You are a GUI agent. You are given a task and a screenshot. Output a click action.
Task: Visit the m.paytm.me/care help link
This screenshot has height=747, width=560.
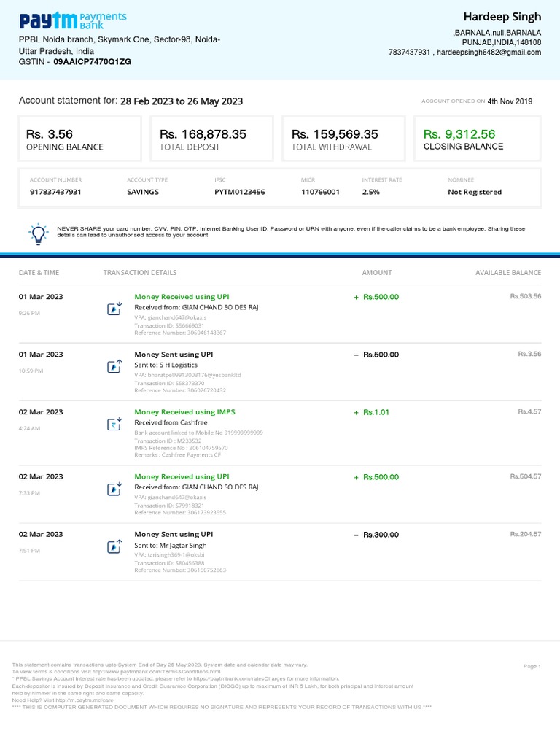pyautogui.click(x=86, y=700)
